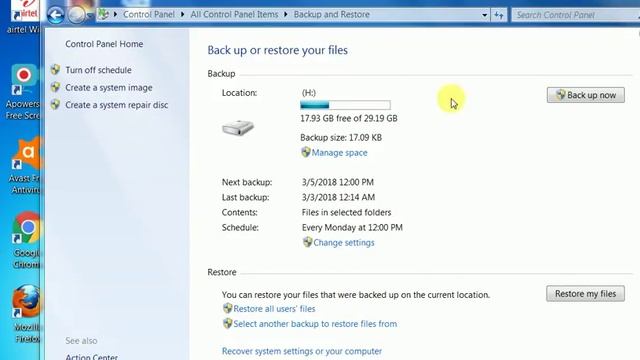Select All Control Panel Items breadcrumb
640x360 pixels.
click(x=234, y=15)
